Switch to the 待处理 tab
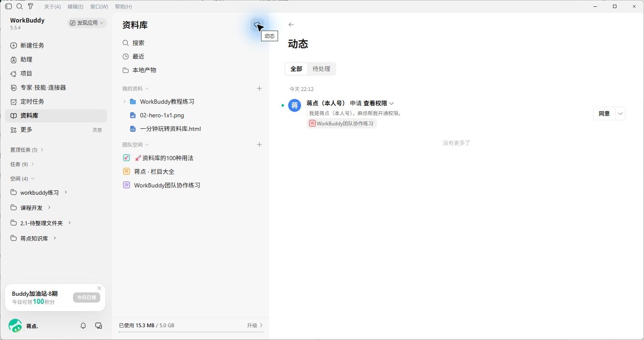Screen dimensions: 644x340 [321, 69]
